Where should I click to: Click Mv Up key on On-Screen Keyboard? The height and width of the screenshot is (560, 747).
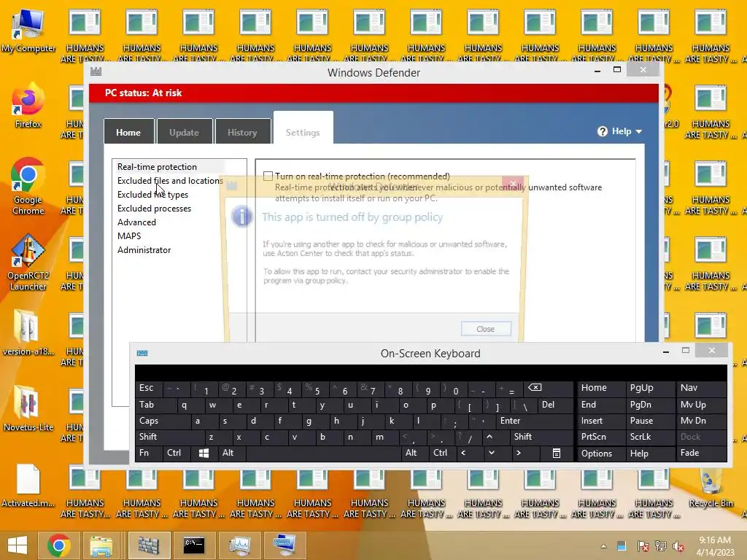701,405
